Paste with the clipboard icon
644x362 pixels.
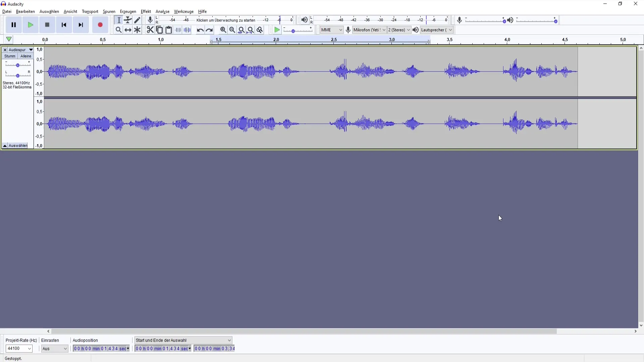click(169, 30)
